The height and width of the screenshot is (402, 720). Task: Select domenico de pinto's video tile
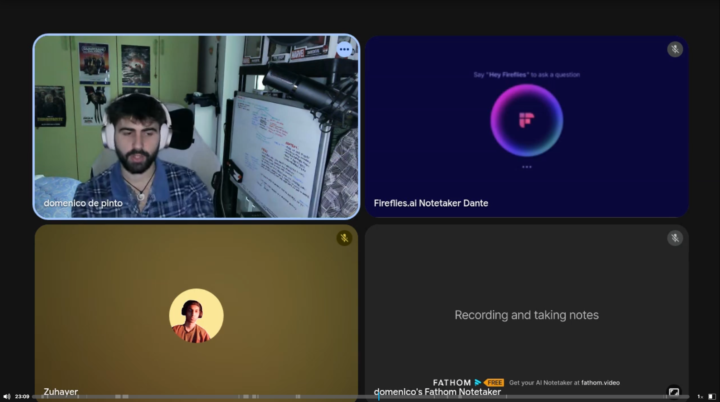(x=196, y=127)
